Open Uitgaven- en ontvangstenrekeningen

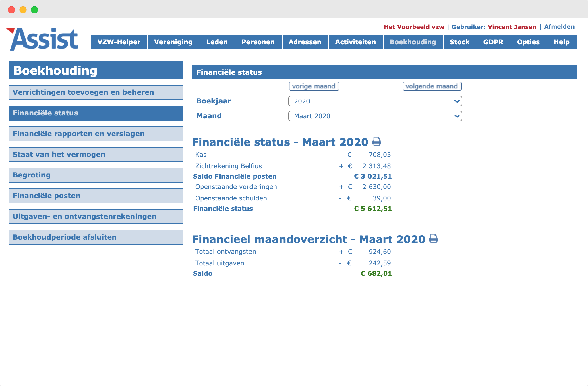(96, 217)
